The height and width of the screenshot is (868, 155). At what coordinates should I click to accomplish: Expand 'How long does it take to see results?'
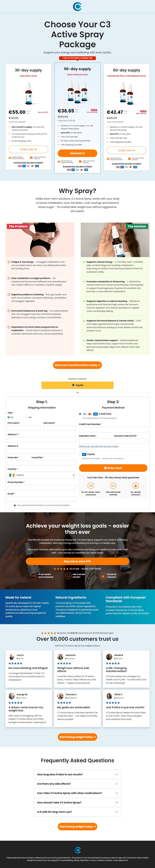click(77, 774)
